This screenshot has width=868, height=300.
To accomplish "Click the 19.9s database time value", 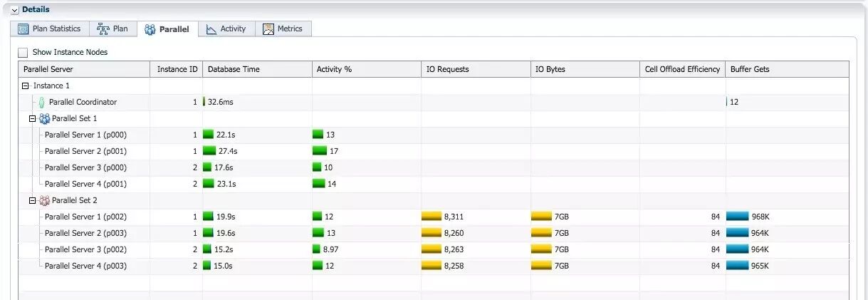I will pyautogui.click(x=225, y=217).
